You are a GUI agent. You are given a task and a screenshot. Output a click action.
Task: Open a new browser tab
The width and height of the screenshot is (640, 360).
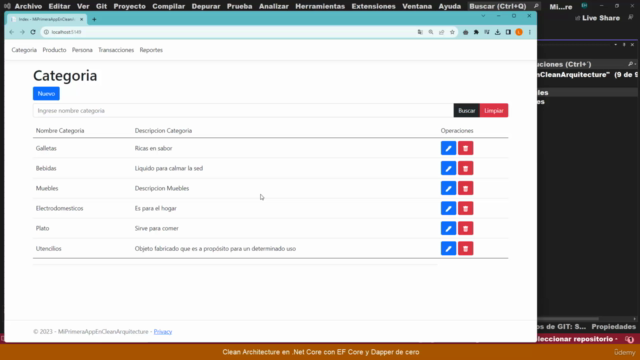(94, 19)
